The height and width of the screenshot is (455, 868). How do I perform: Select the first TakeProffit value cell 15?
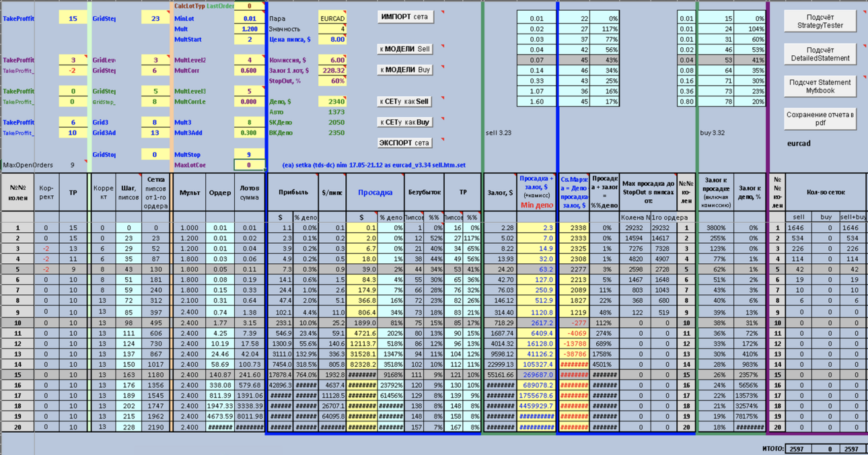click(73, 19)
